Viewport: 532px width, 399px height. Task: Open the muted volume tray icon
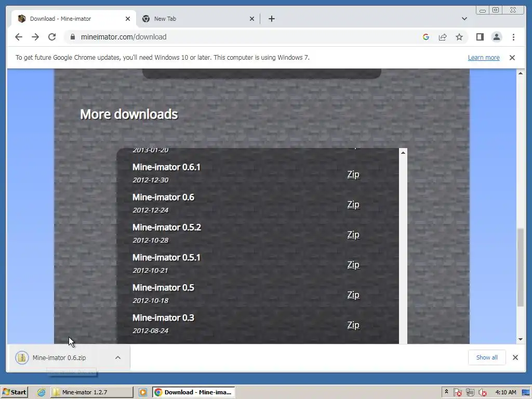click(x=482, y=393)
